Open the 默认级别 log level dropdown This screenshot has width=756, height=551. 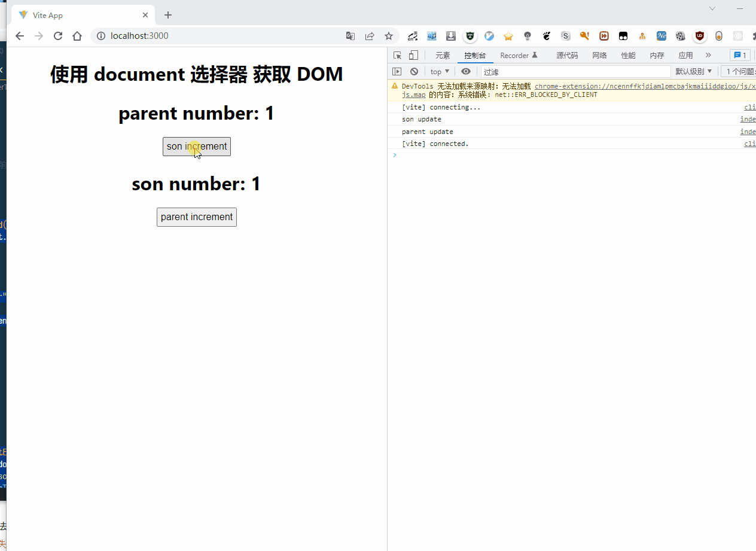[x=694, y=72]
